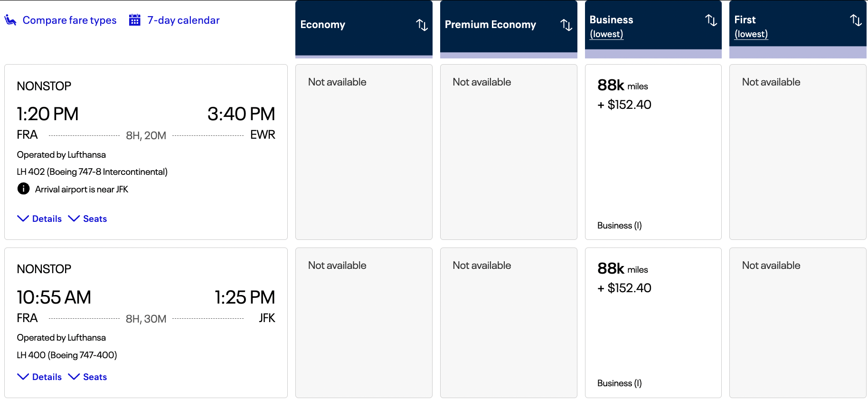The height and width of the screenshot is (400, 868).
Task: Click the First (lowest) header link
Action: coord(751,34)
